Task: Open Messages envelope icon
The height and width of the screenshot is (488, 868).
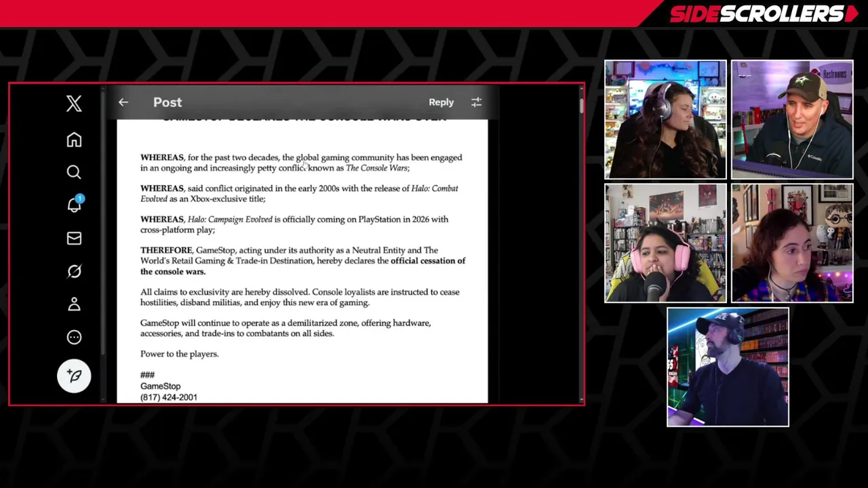Action: coord(74,238)
